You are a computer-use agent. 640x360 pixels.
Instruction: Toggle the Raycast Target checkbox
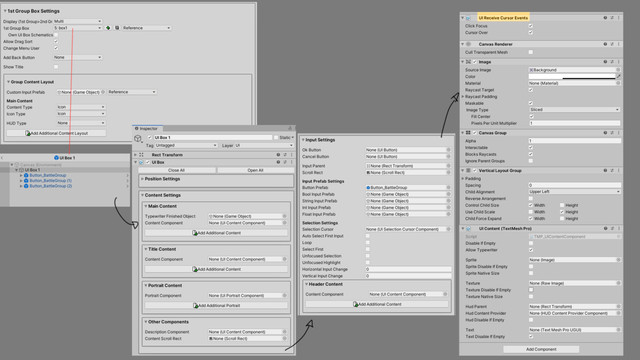click(x=531, y=90)
